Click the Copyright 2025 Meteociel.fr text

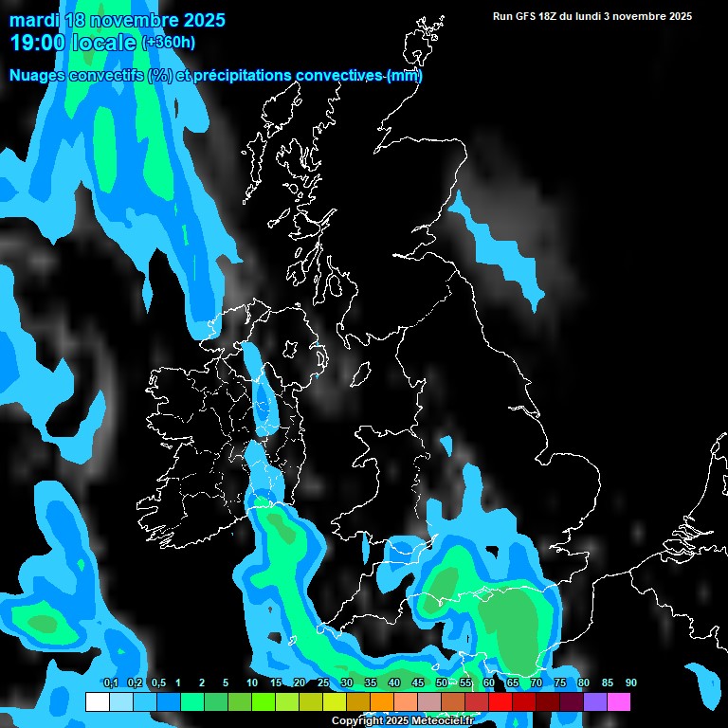point(402,721)
